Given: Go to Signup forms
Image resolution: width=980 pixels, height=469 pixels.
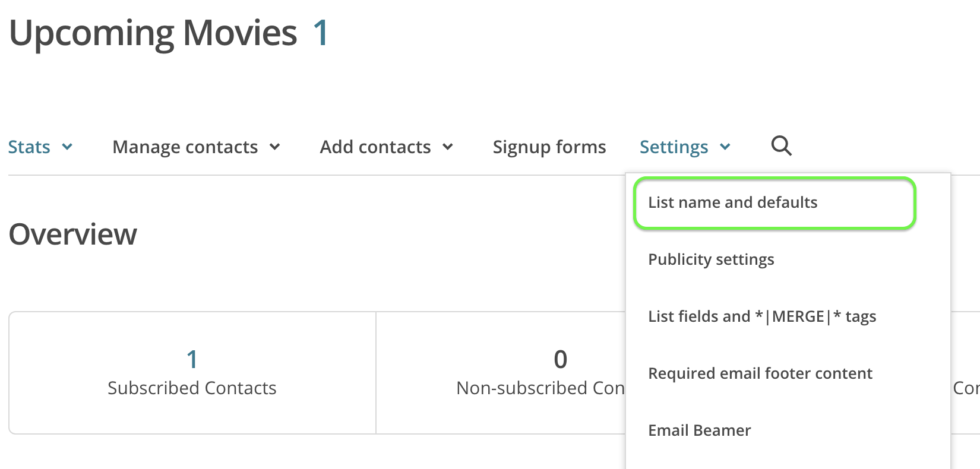Looking at the screenshot, I should coord(549,147).
